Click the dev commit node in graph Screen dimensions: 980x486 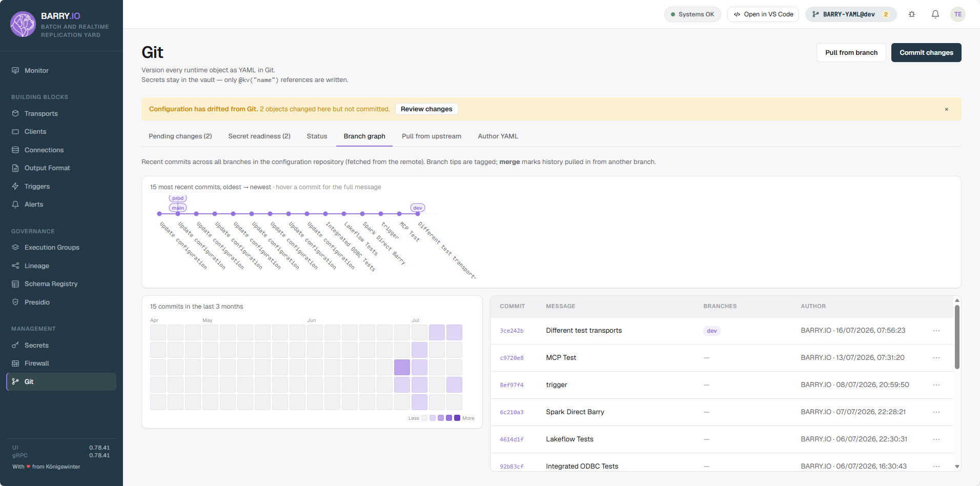[x=418, y=214]
